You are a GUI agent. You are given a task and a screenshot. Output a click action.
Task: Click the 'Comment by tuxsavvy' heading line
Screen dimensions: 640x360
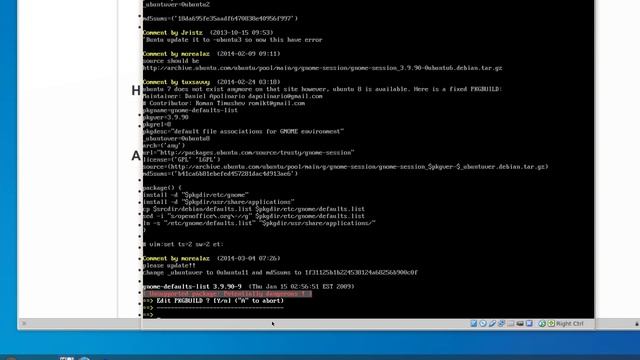(x=211, y=82)
